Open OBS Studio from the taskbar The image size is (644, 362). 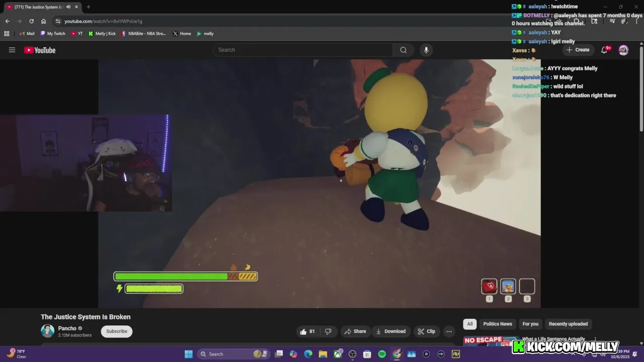pos(352,354)
